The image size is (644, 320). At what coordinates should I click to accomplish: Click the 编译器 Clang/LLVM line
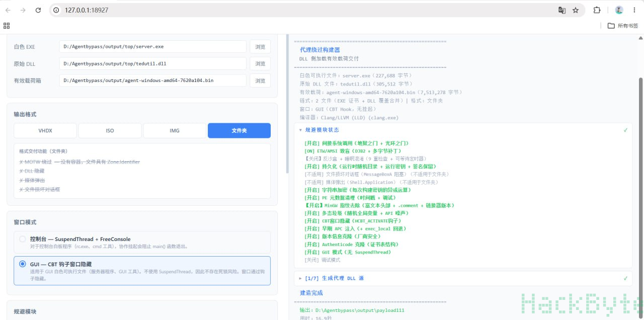(x=349, y=117)
